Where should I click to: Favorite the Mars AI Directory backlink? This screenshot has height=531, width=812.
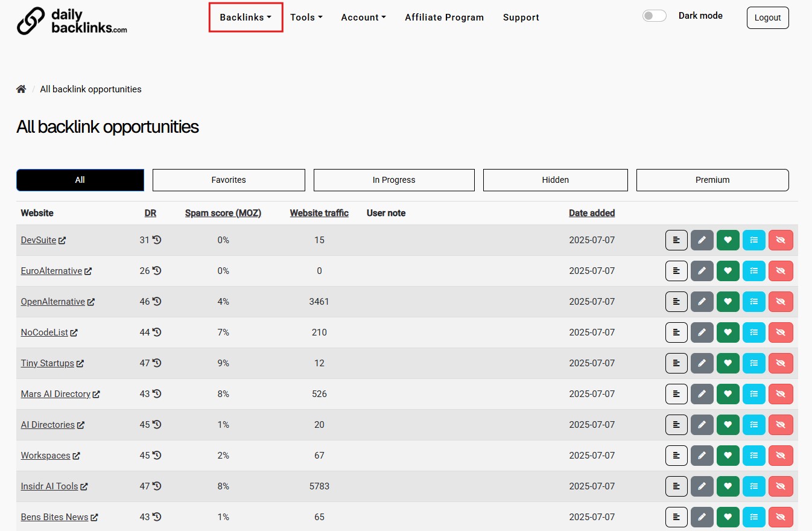point(728,394)
